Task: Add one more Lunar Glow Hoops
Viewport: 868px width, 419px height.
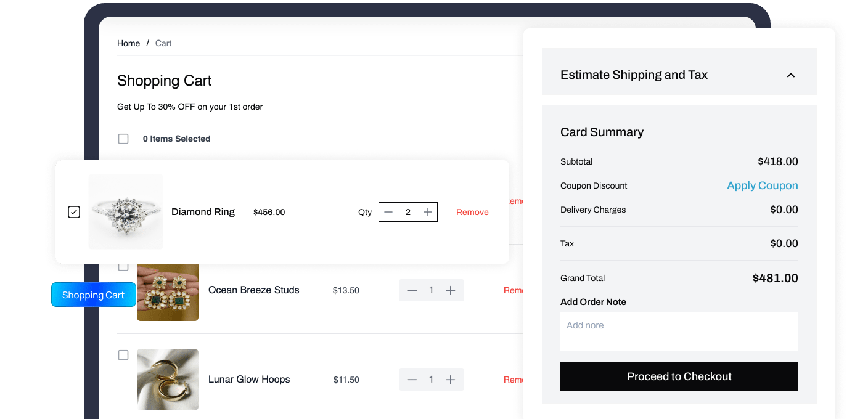Action: 451,380
